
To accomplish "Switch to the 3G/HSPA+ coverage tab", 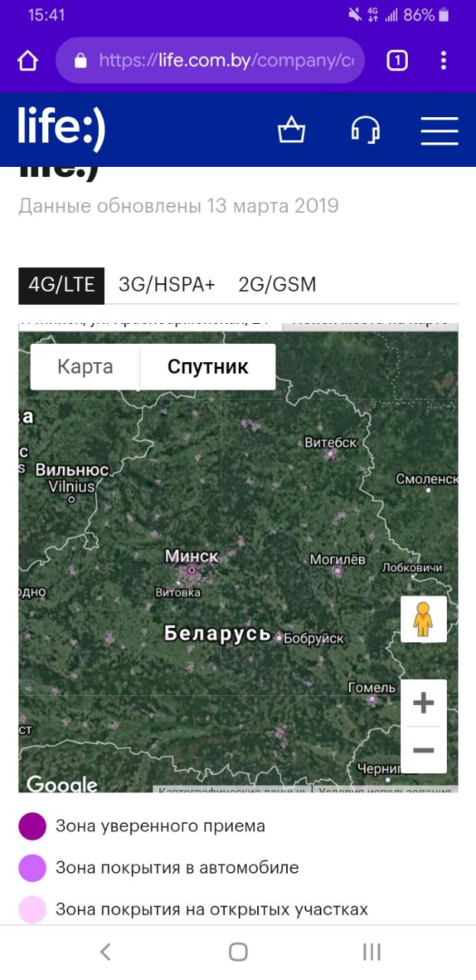I will pyautogui.click(x=167, y=285).
